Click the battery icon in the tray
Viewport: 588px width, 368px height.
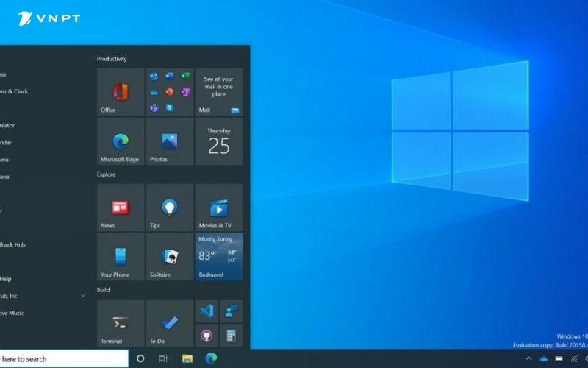click(559, 358)
